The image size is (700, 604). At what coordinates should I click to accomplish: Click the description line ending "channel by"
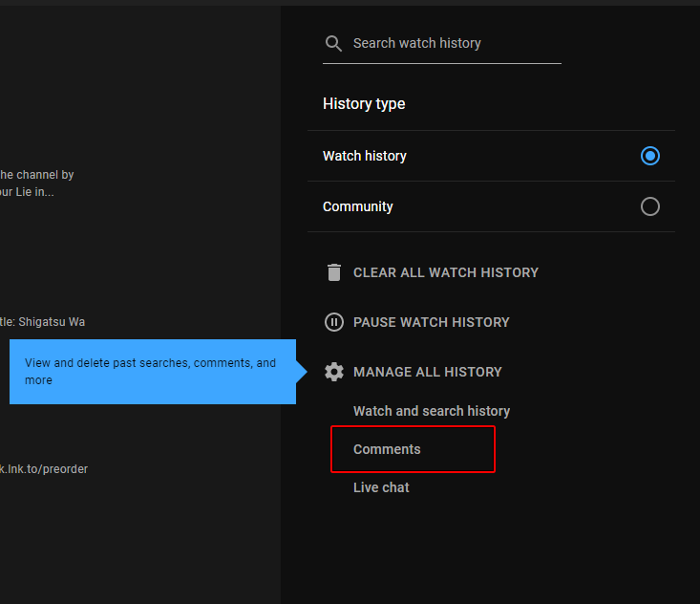(36, 175)
